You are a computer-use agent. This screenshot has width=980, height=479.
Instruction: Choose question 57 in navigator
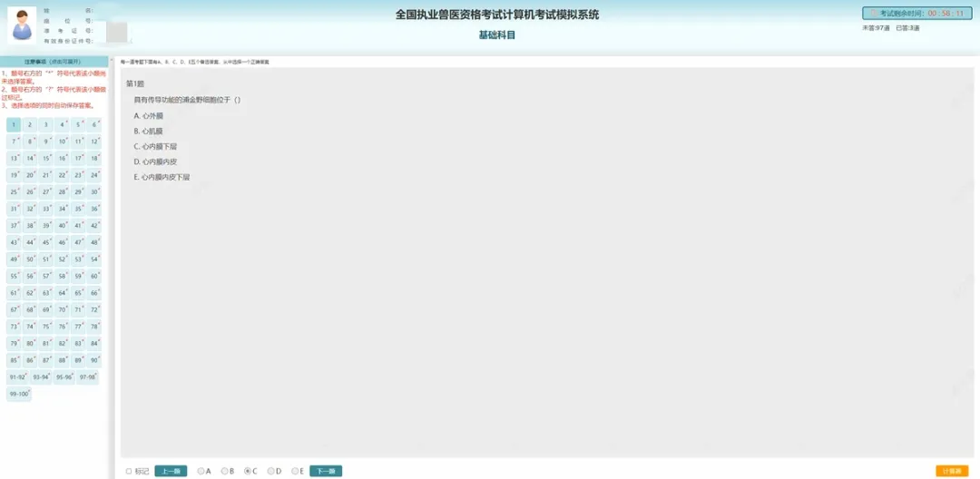[45, 276]
